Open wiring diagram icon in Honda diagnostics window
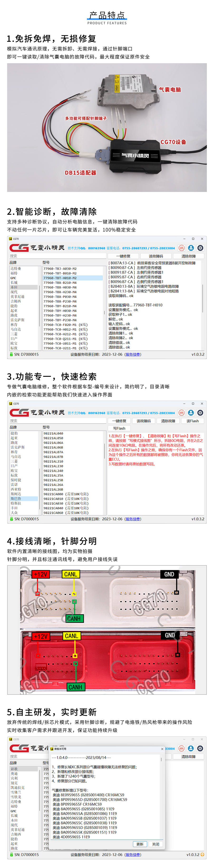The height and width of the screenshot is (868, 214). tap(181, 248)
